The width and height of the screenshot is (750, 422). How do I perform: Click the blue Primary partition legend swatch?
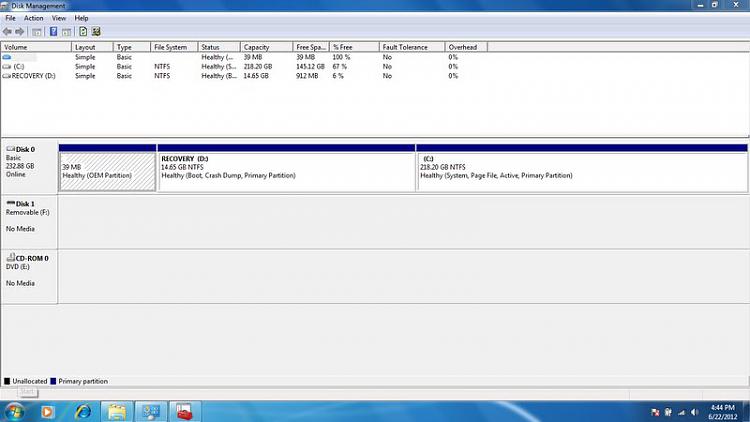53,381
